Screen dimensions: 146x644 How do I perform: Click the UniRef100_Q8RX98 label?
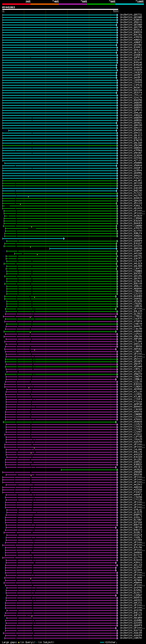131,249
